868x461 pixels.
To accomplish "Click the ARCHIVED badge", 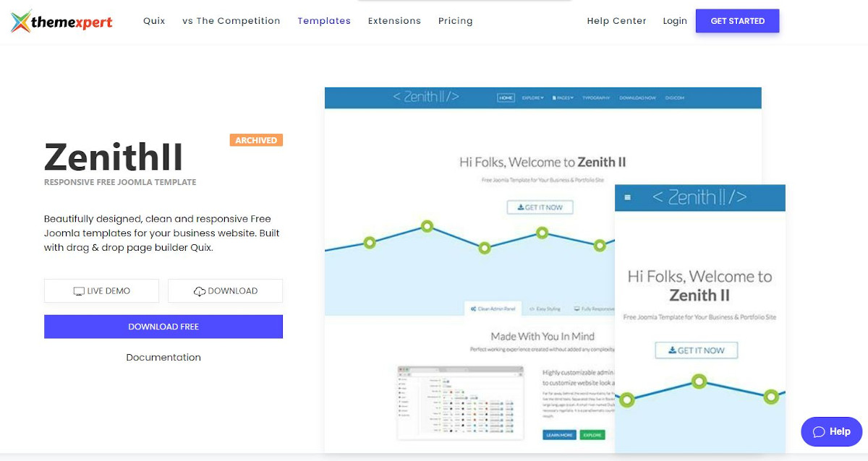I will pyautogui.click(x=256, y=140).
